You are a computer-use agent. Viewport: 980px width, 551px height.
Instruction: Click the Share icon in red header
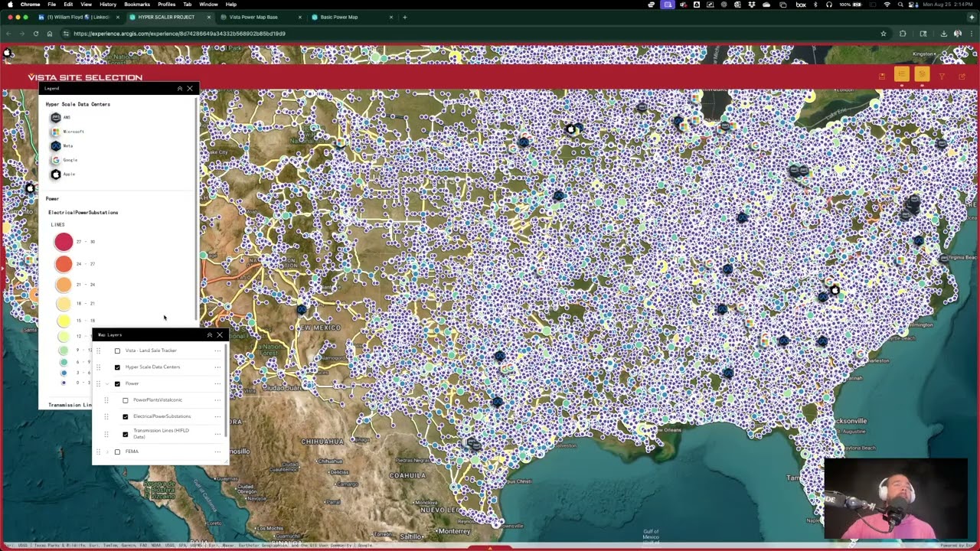tap(962, 76)
